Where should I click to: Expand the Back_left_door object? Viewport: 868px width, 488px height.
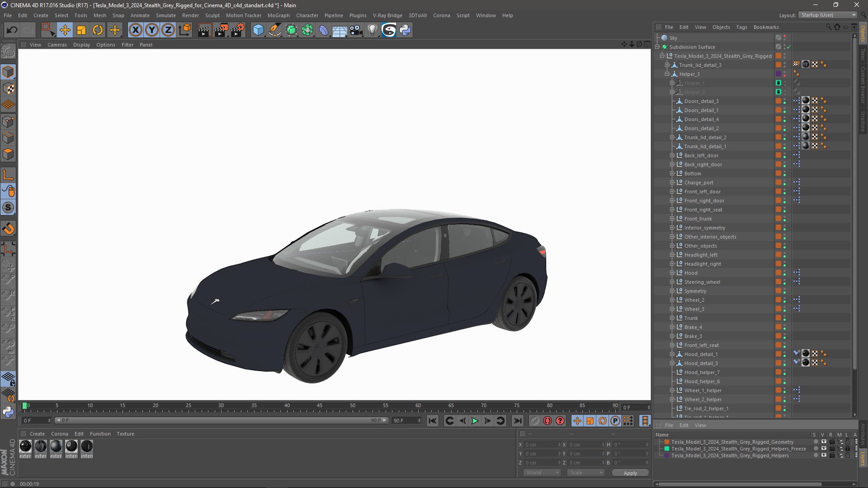pyautogui.click(x=672, y=155)
